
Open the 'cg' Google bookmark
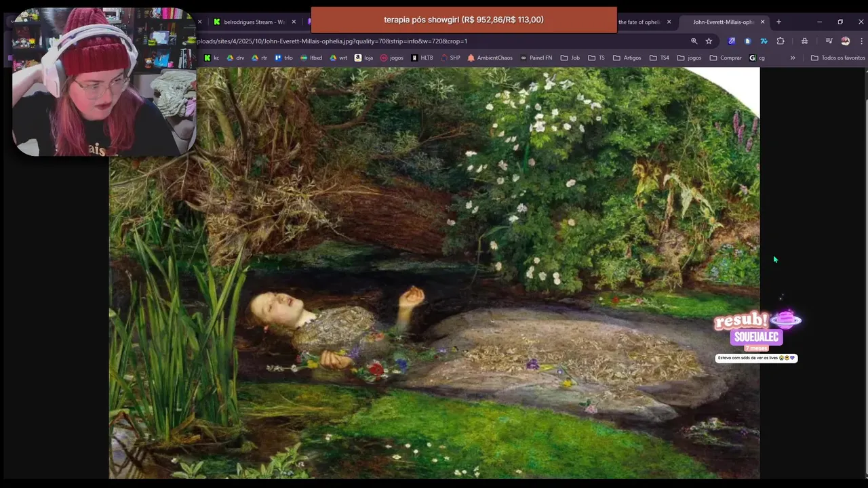tap(757, 58)
